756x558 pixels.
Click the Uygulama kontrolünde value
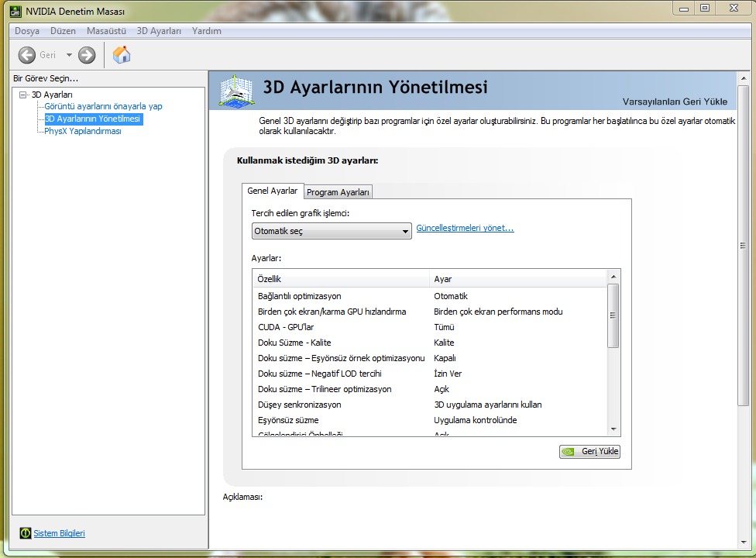click(x=476, y=419)
